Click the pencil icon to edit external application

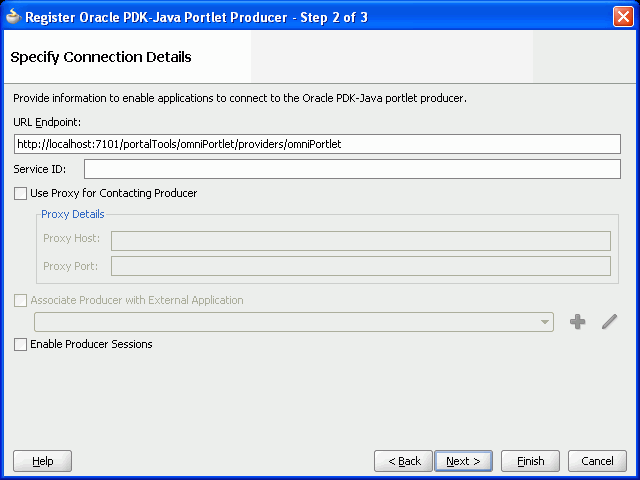click(x=609, y=321)
